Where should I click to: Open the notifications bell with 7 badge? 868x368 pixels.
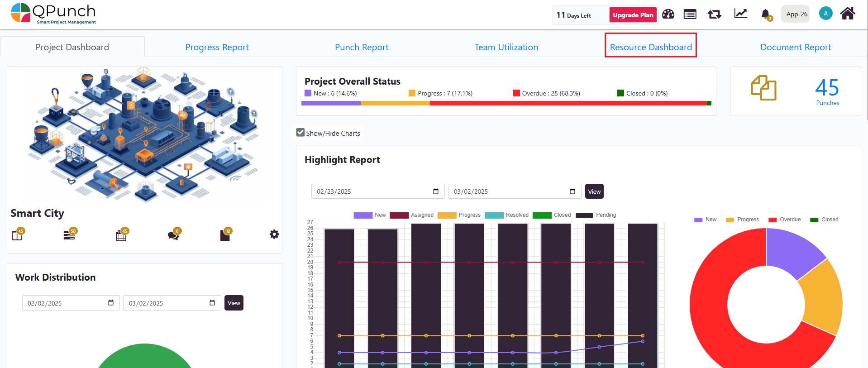[766, 14]
